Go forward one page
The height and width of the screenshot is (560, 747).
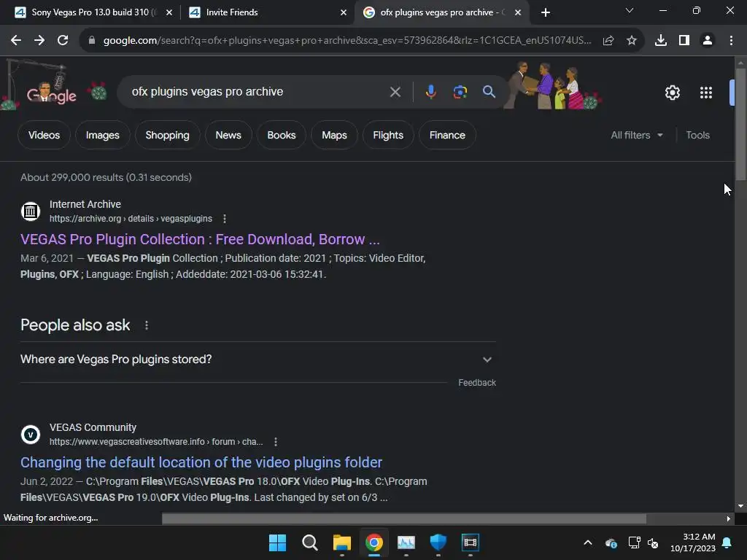39,41
